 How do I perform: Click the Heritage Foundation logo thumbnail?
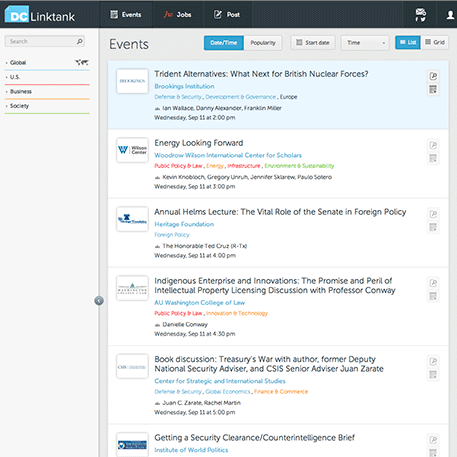(x=132, y=219)
